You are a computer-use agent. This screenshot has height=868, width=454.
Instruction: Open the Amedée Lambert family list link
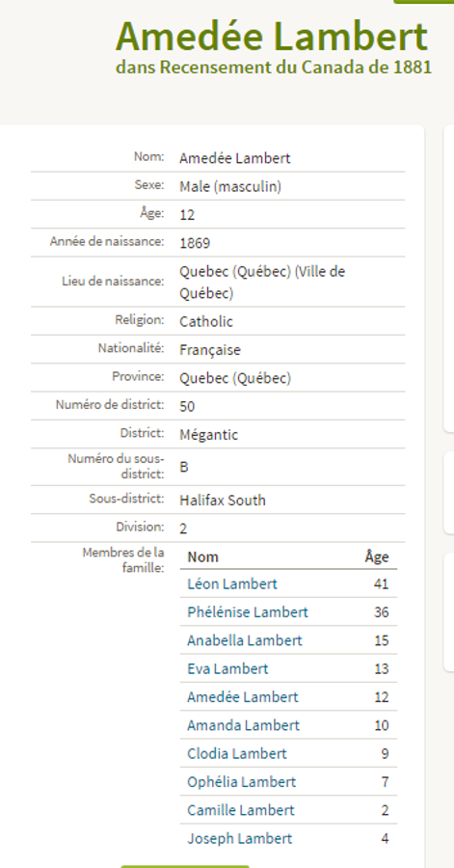coord(243,697)
